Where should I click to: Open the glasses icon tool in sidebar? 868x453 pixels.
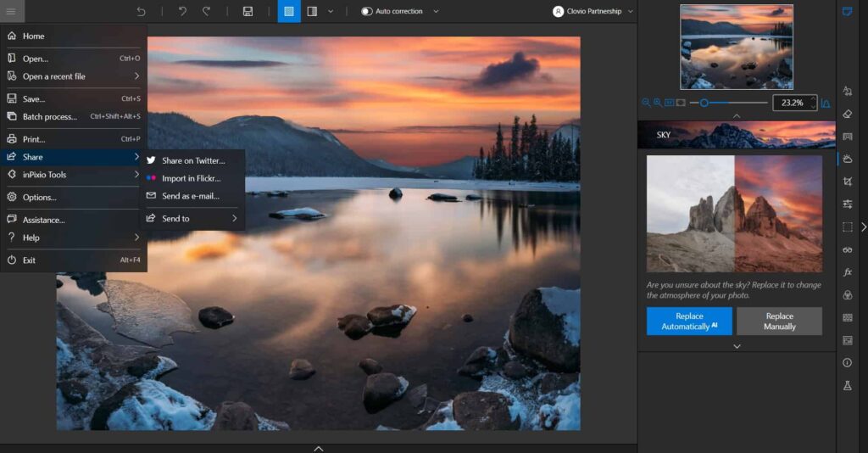[848, 249]
